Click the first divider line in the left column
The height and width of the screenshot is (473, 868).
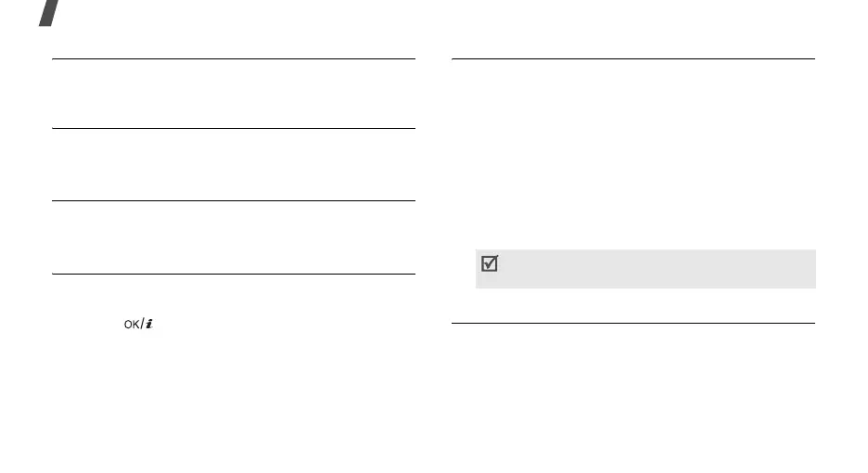coord(233,59)
